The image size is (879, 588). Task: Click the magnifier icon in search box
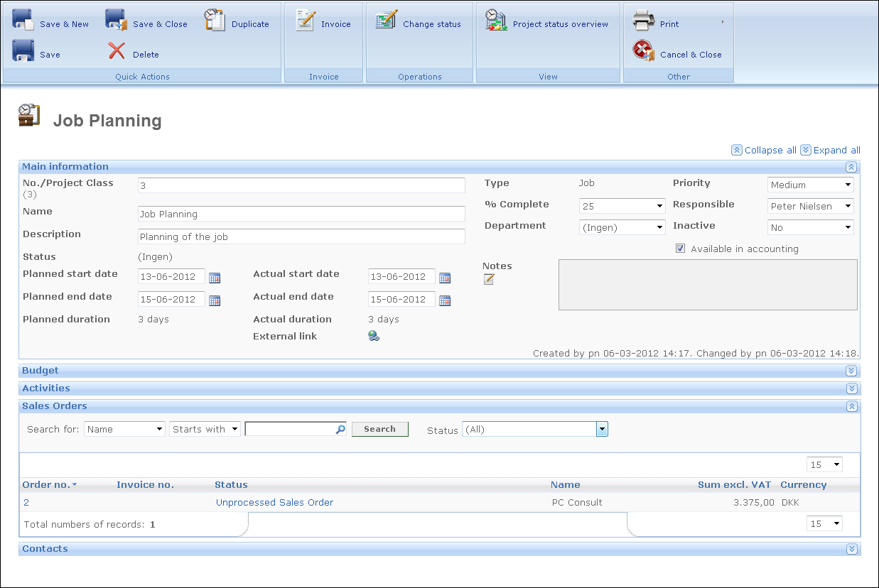[x=340, y=429]
